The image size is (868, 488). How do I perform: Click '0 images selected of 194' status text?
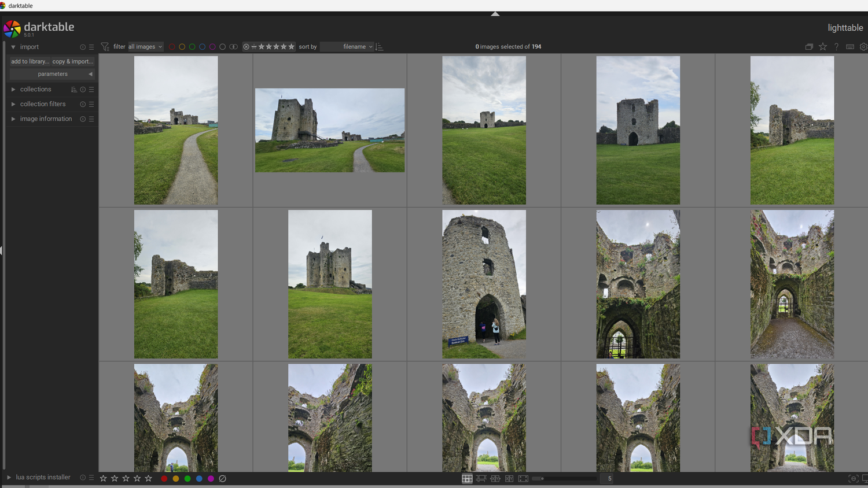point(508,47)
